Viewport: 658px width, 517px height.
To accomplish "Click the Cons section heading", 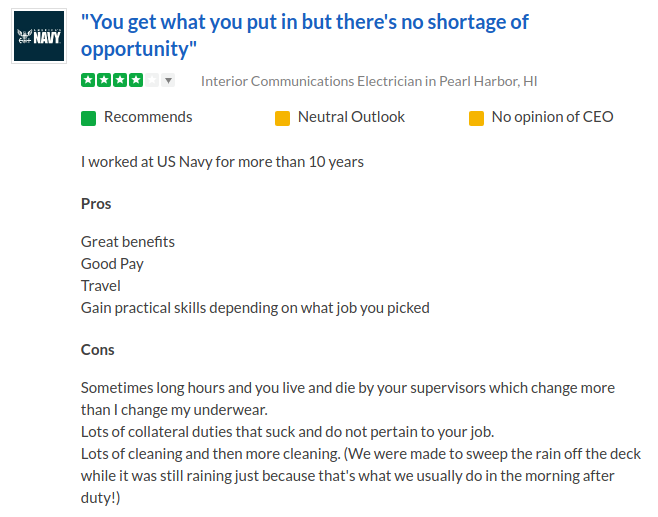I will point(98,350).
